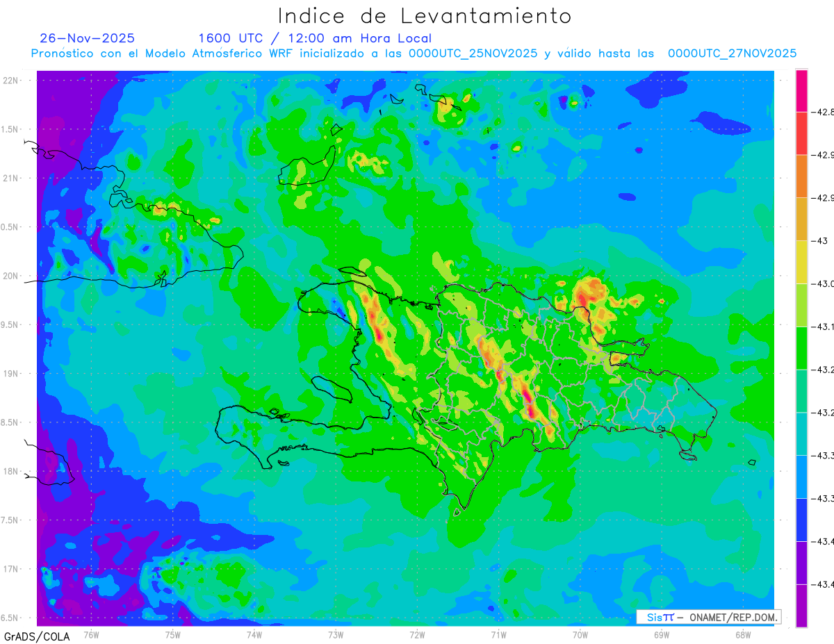Click '1600 UTC / 12:00 am Hora Local'
Viewport: 834px width, 644px height.
tap(315, 38)
